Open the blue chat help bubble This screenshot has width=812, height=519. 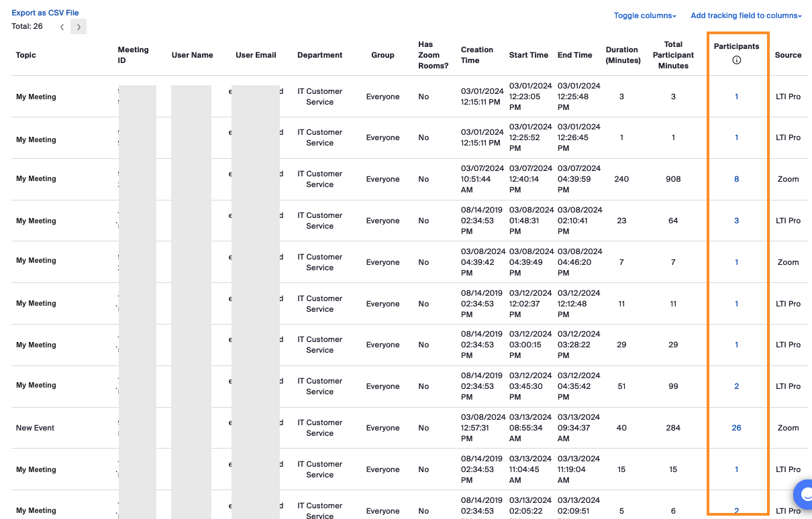pos(803,495)
